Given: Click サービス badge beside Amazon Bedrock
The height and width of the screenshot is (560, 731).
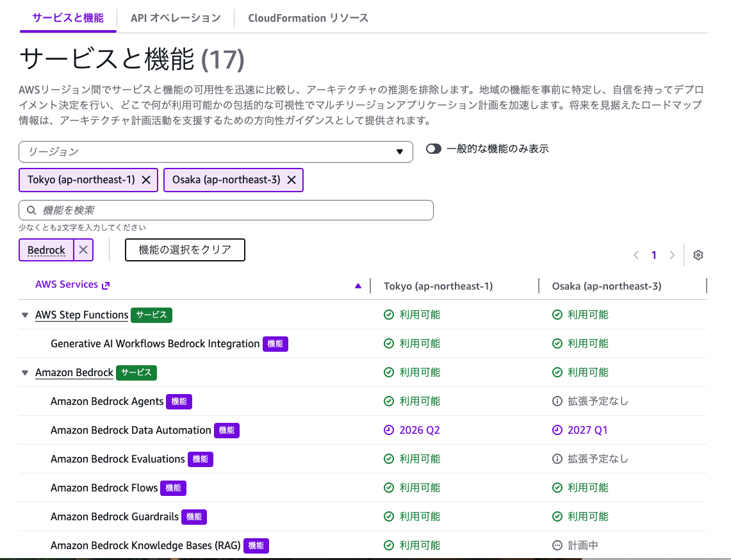Looking at the screenshot, I should coord(136,372).
